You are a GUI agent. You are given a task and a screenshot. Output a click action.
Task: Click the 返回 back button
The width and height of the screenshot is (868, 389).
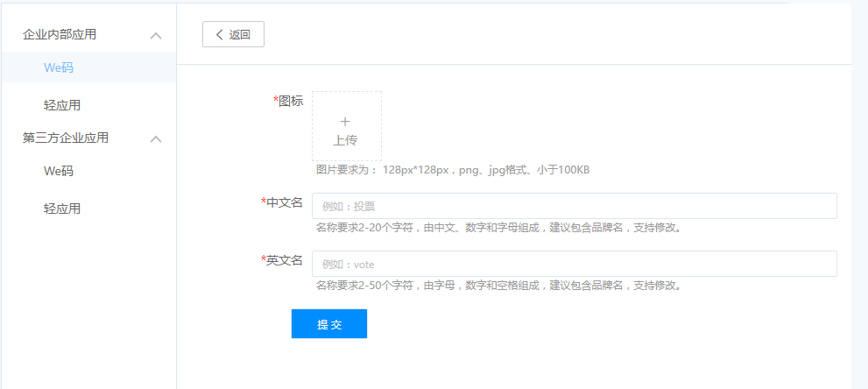[x=233, y=34]
